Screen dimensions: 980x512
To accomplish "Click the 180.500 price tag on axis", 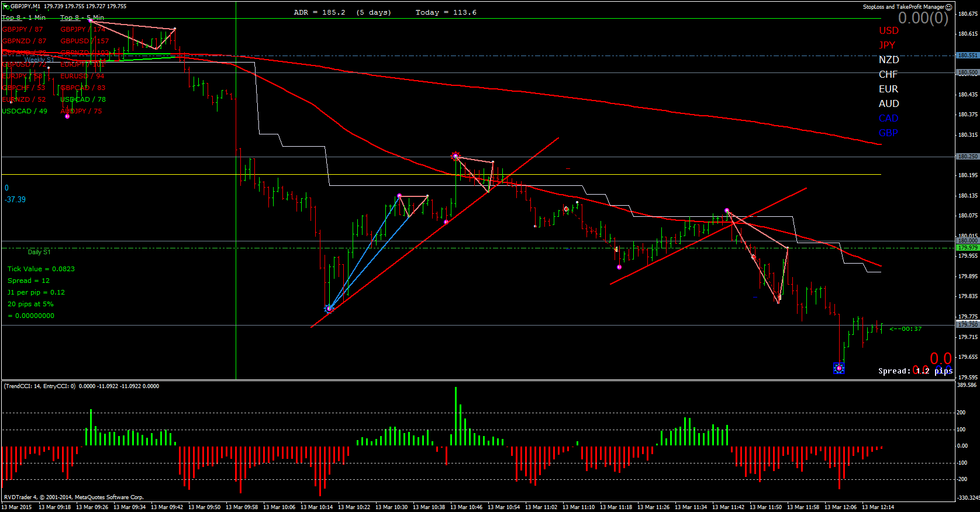I will click(967, 72).
